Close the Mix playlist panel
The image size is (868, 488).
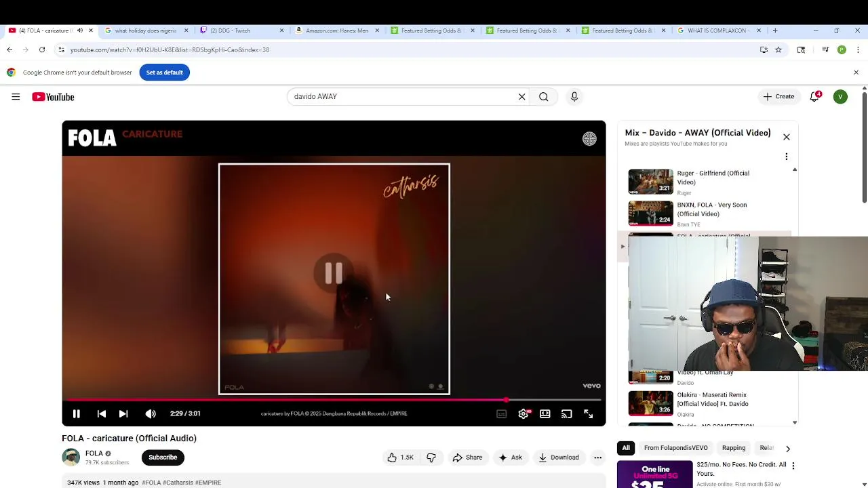(x=787, y=137)
